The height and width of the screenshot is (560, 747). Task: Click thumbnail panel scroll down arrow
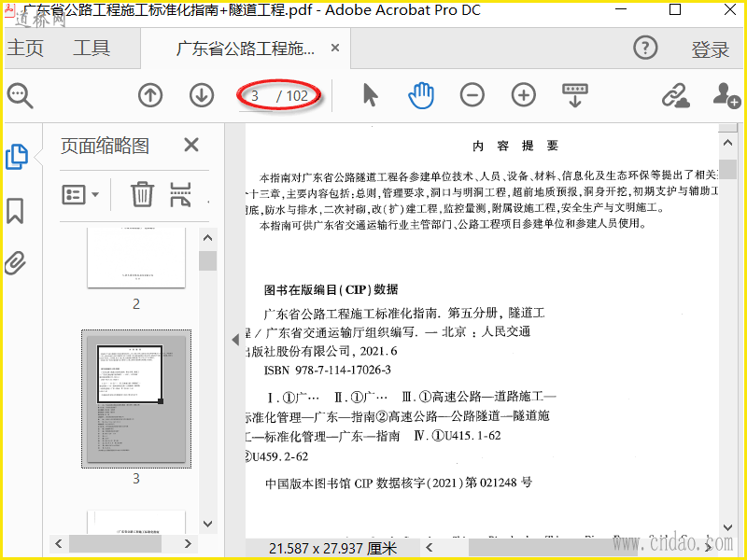click(207, 524)
